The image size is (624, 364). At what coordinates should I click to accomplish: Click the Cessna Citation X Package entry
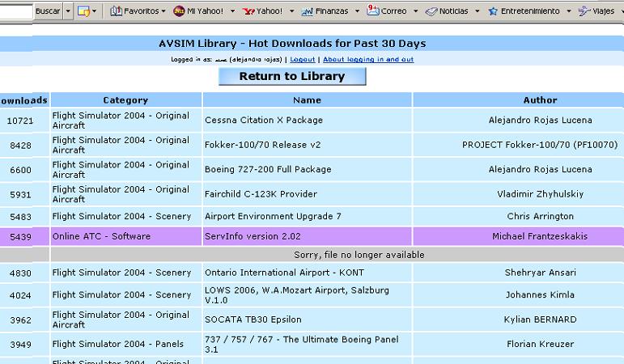coord(263,120)
